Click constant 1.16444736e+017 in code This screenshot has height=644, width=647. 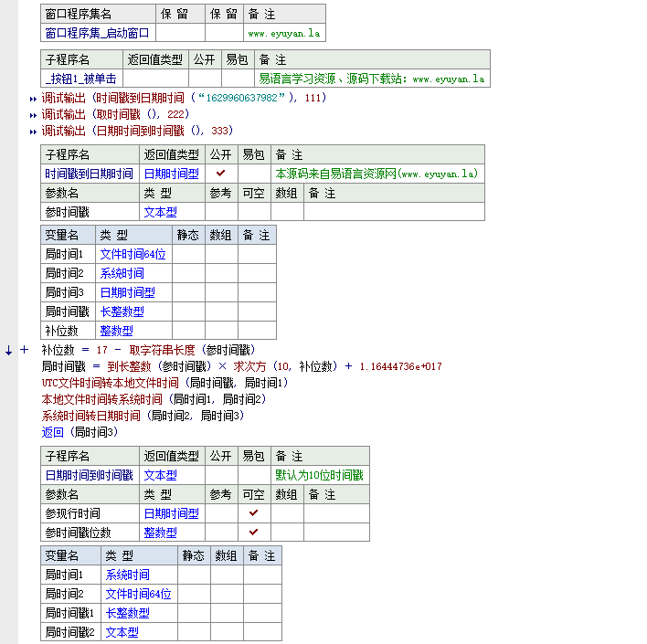(x=400, y=366)
